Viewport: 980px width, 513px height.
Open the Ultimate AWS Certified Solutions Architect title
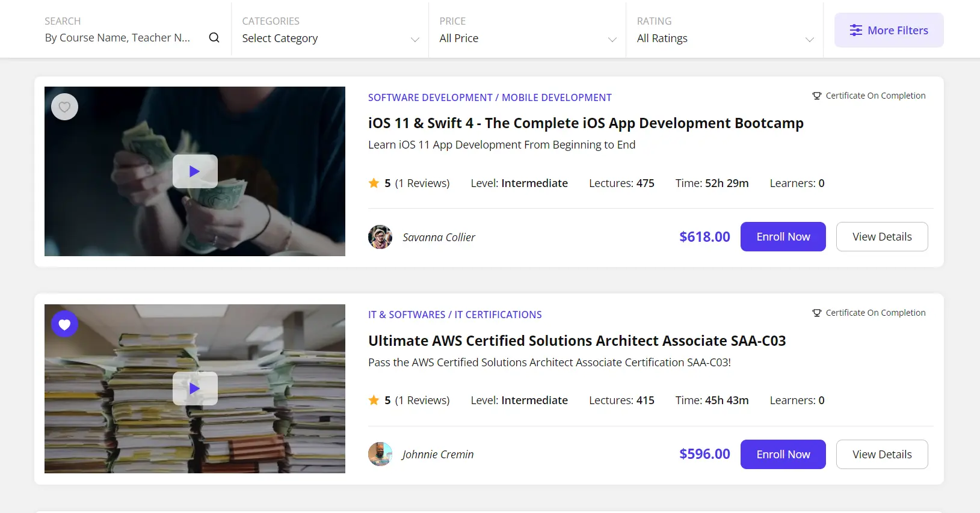click(577, 341)
